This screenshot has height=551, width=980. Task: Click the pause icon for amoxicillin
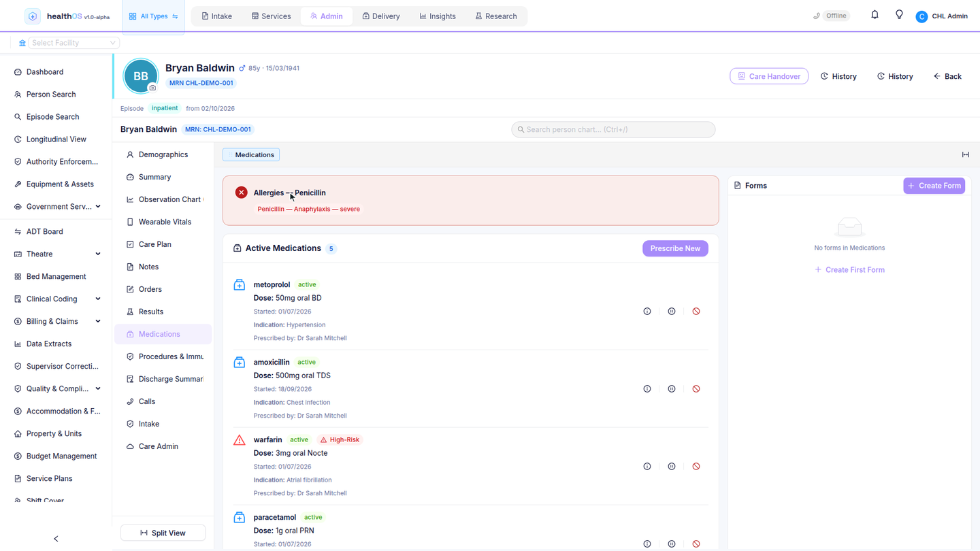tap(672, 389)
